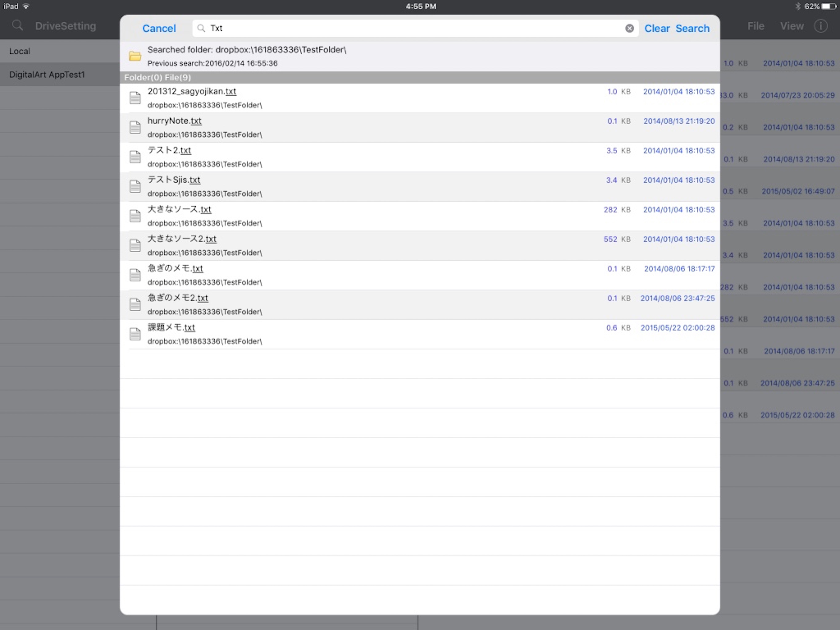Screen dimensions: 840x630
Task: Click 4:55 PM clock in status bar
Action: (420, 6)
